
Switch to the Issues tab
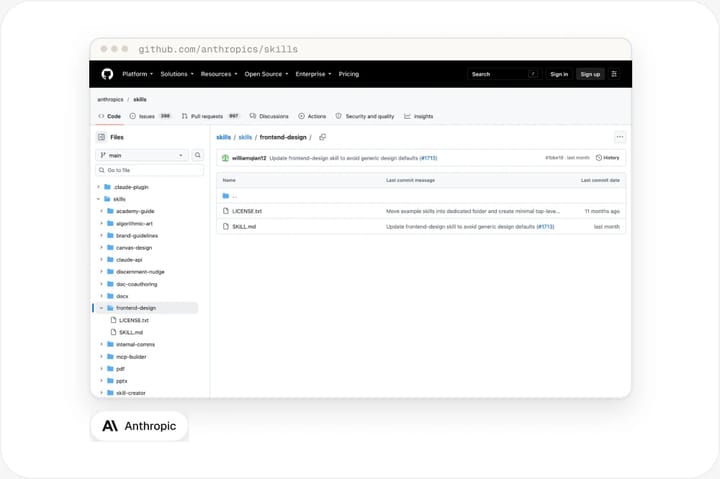[x=150, y=116]
